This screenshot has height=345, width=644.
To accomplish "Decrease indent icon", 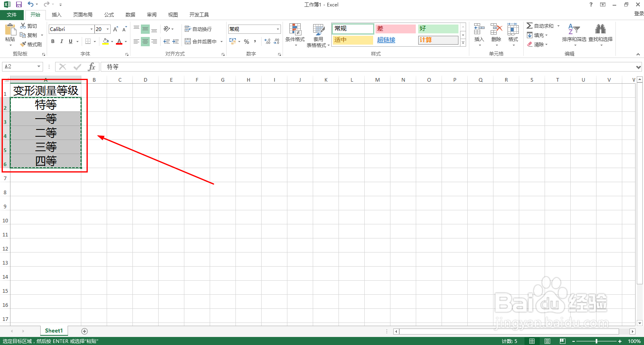I will [167, 41].
